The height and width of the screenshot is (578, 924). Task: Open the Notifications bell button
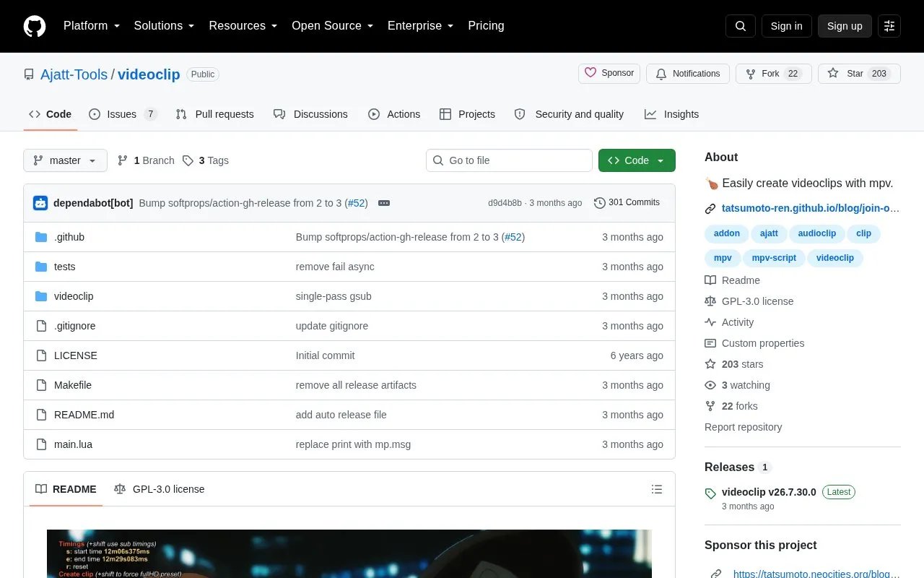click(x=688, y=74)
